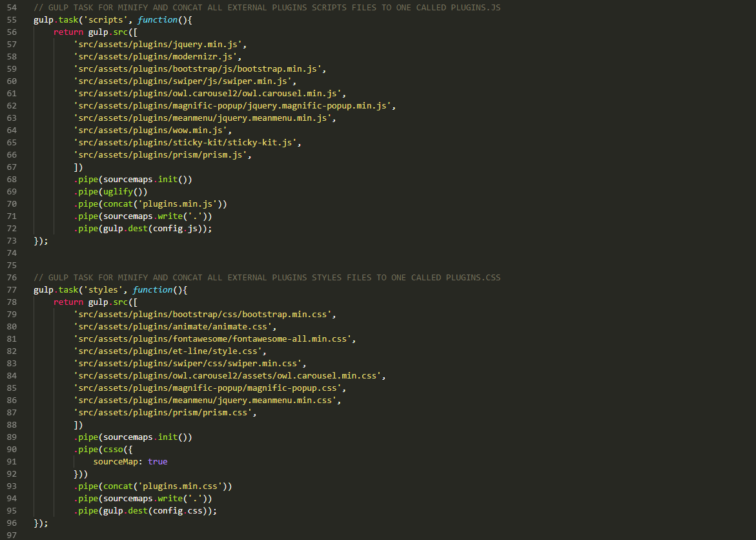Image resolution: width=756 pixels, height=540 pixels.
Task: Click the 'src/assets/plugins/prism/prism.js' path
Action: [x=160, y=155]
